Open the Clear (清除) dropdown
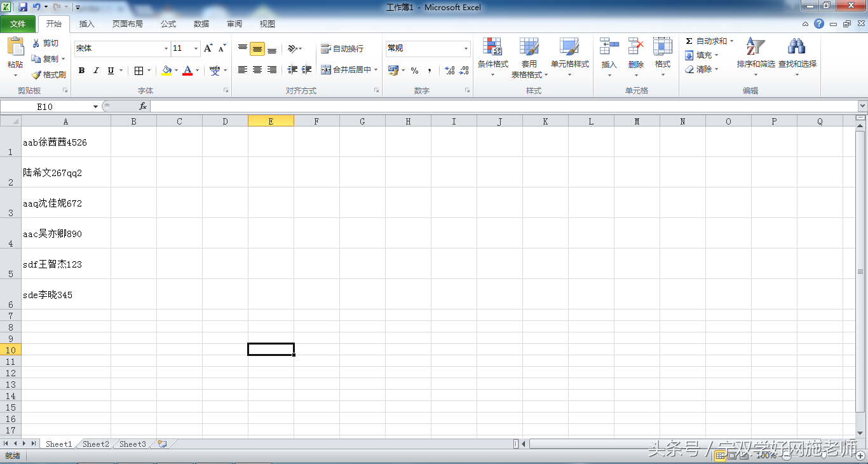Screen dimensions: 868x464 click(702, 69)
